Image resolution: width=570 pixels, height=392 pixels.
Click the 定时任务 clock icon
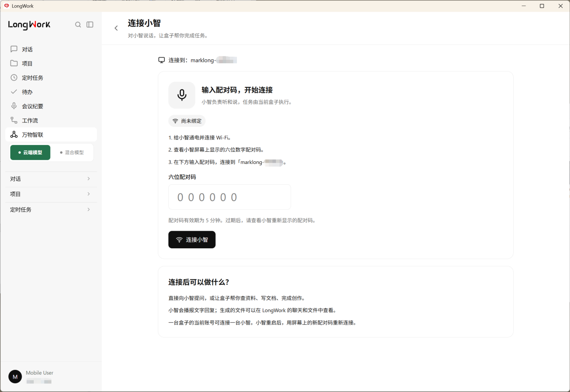pyautogui.click(x=14, y=78)
